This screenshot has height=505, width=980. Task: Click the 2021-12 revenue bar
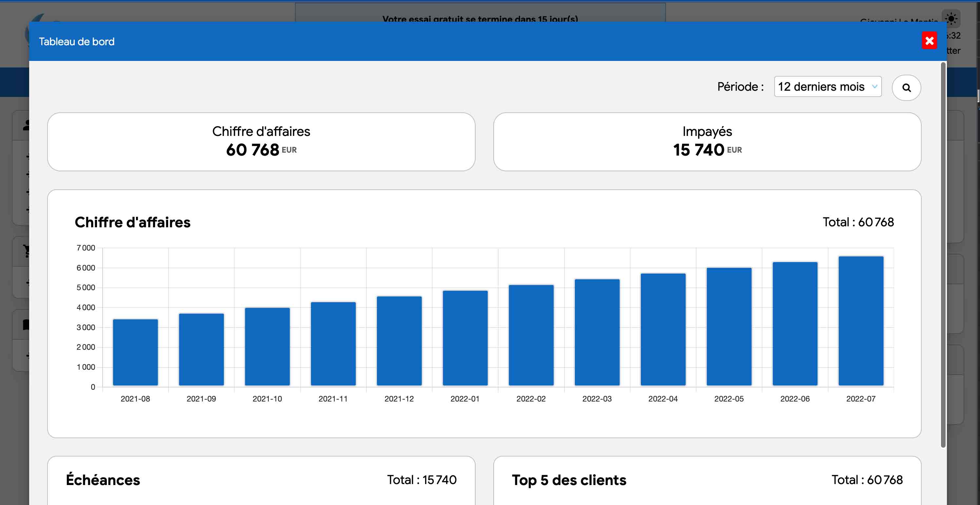(x=399, y=341)
